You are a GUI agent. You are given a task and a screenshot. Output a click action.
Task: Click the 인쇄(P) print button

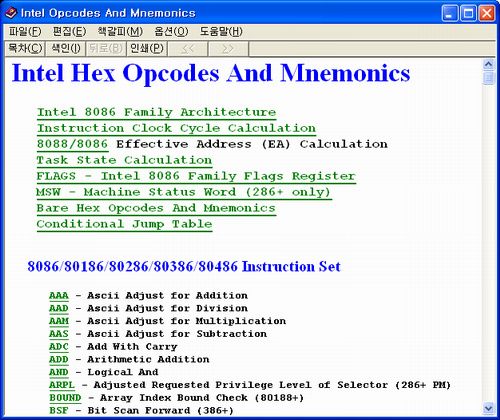(147, 49)
